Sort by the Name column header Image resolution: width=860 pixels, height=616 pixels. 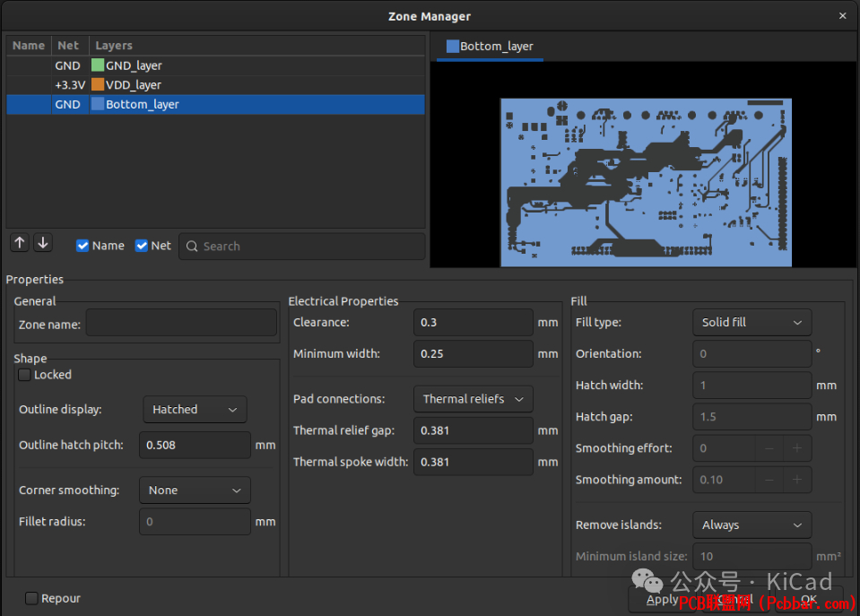(29, 46)
